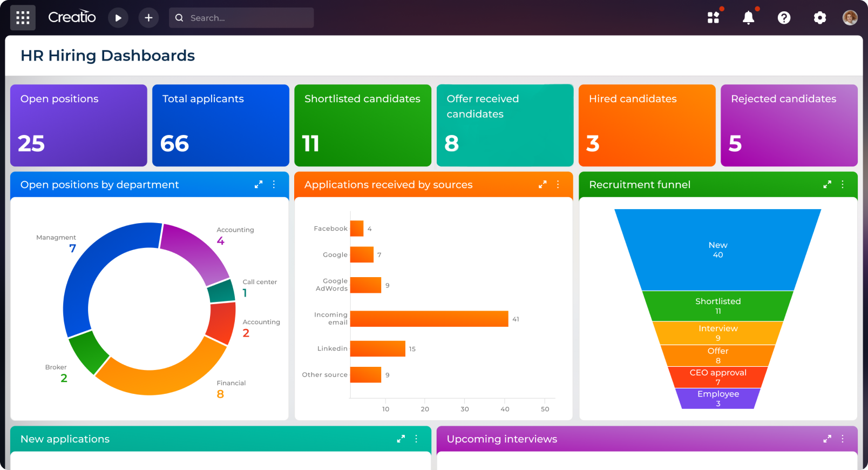The width and height of the screenshot is (868, 470).
Task: Open the app launcher grid menu
Action: [23, 18]
